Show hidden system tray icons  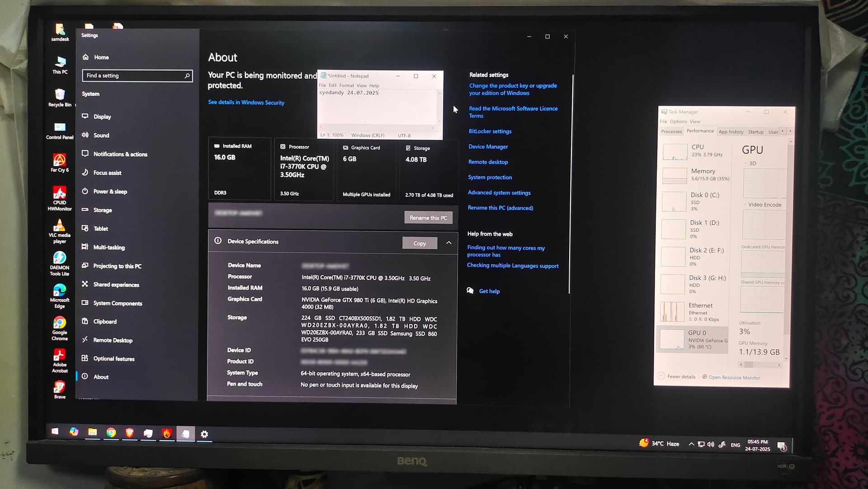click(x=691, y=444)
